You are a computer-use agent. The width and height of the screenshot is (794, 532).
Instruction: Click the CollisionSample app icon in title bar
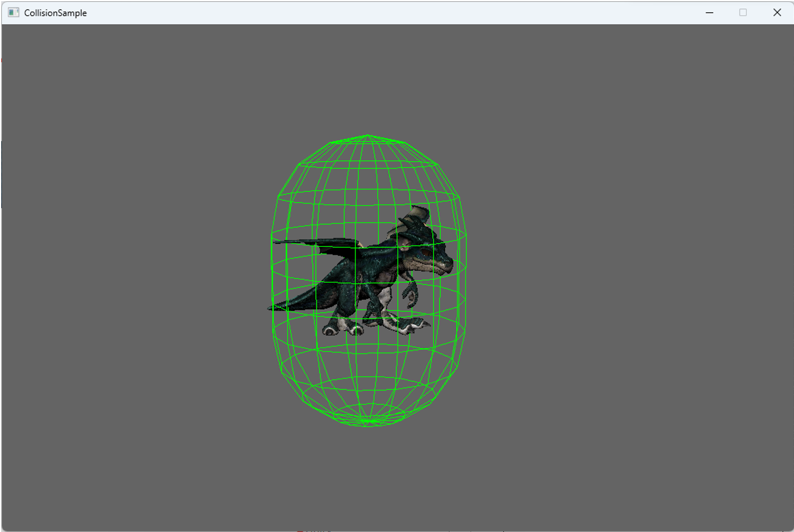13,12
